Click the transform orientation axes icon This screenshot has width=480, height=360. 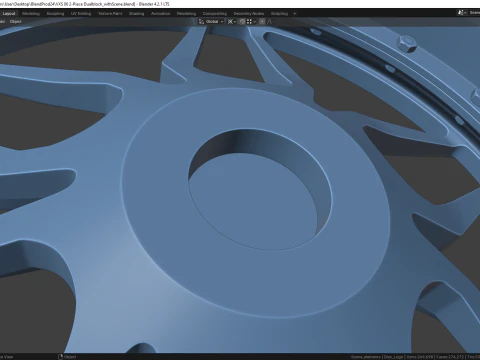click(201, 21)
